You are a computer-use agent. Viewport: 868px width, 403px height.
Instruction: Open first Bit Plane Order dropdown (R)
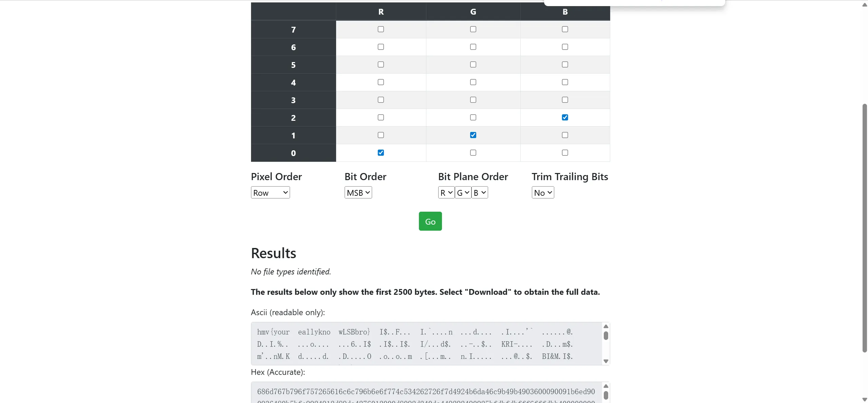click(x=446, y=193)
